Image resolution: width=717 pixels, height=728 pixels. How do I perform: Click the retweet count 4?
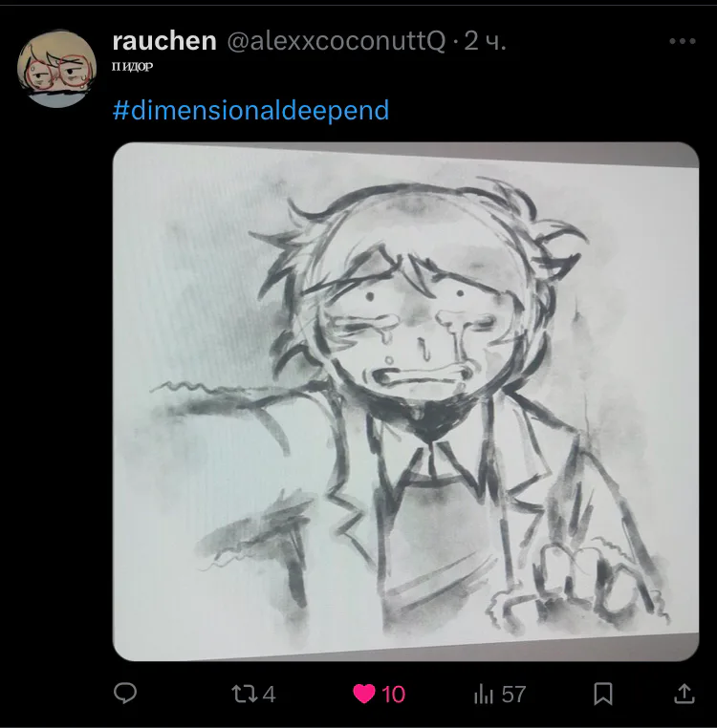pyautogui.click(x=269, y=695)
